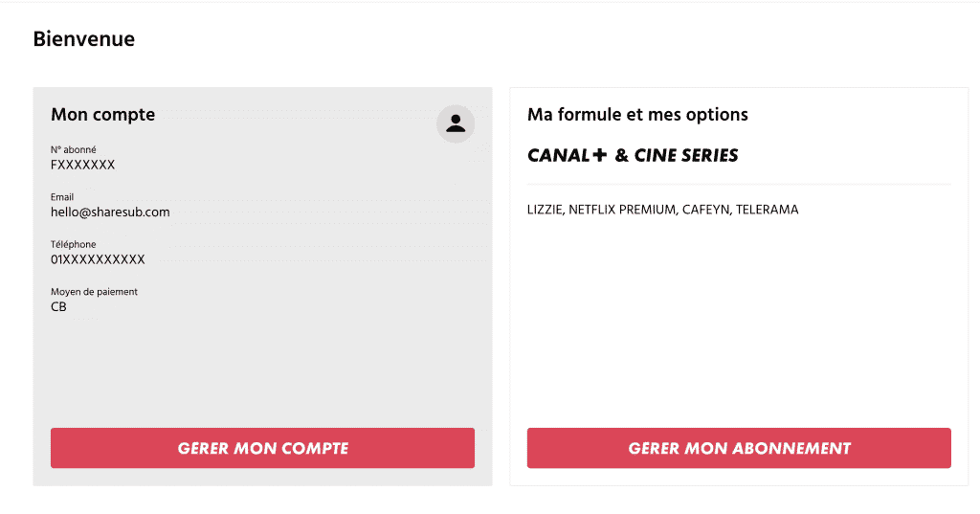Click the LIZZIE option text
Image resolution: width=980 pixels, height=514 pixels.
545,210
